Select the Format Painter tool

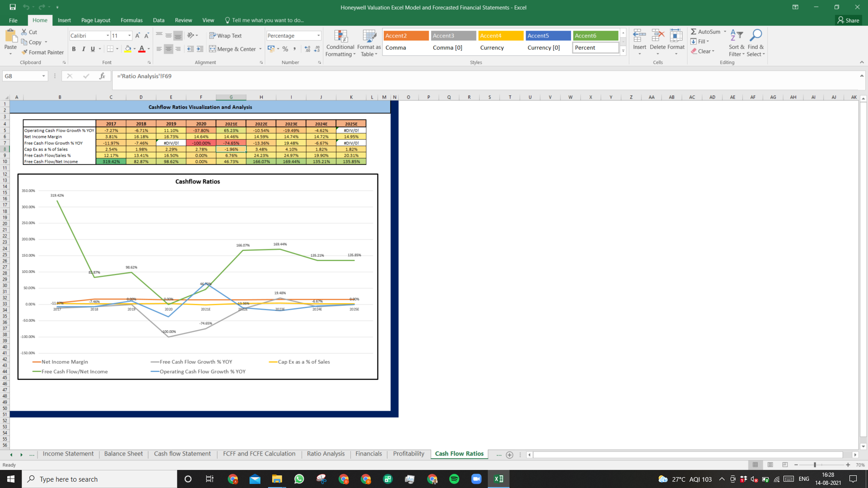pyautogui.click(x=42, y=52)
